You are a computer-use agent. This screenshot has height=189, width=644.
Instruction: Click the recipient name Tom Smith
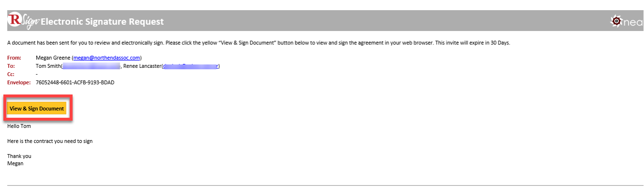tap(48, 66)
